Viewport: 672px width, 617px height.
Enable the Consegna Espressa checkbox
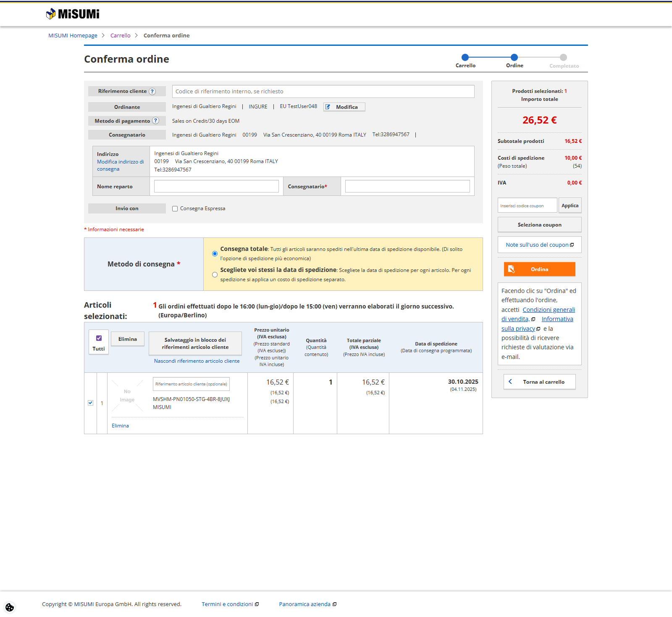tap(175, 209)
